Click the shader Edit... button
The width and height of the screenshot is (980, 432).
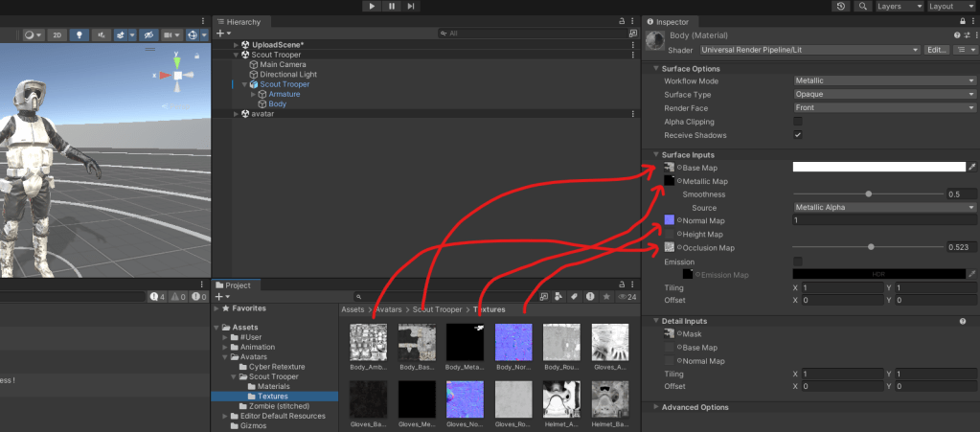tap(936, 49)
